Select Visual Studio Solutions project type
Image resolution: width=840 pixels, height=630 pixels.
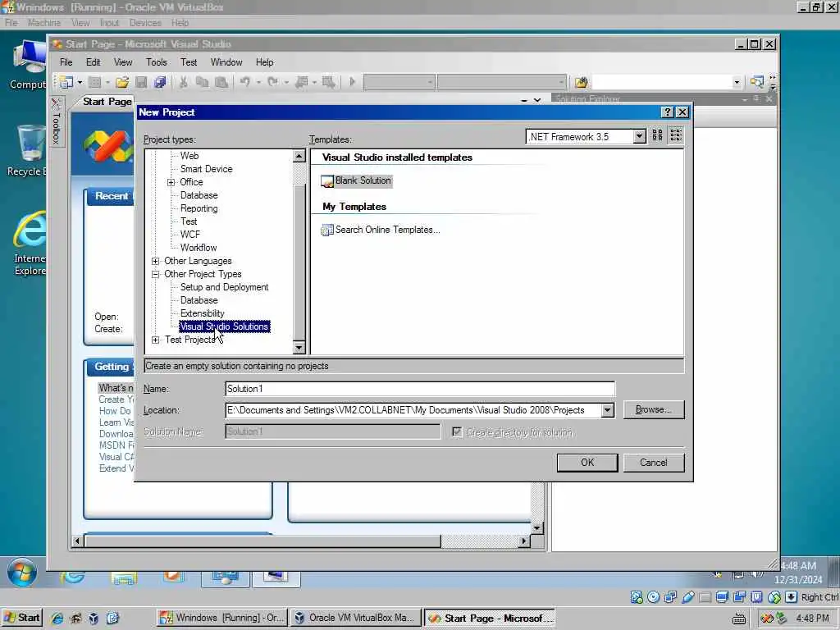click(x=225, y=326)
